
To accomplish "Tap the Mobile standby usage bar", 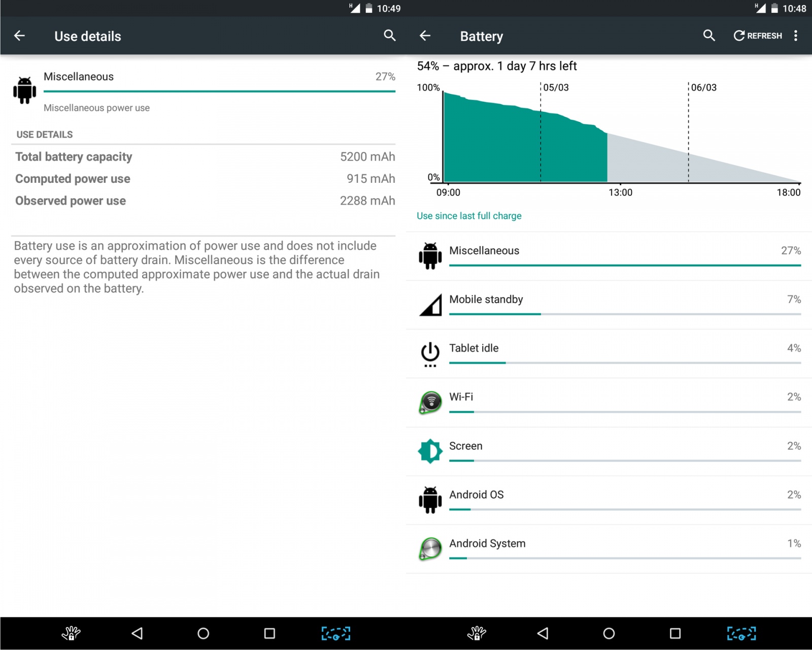I will [625, 314].
